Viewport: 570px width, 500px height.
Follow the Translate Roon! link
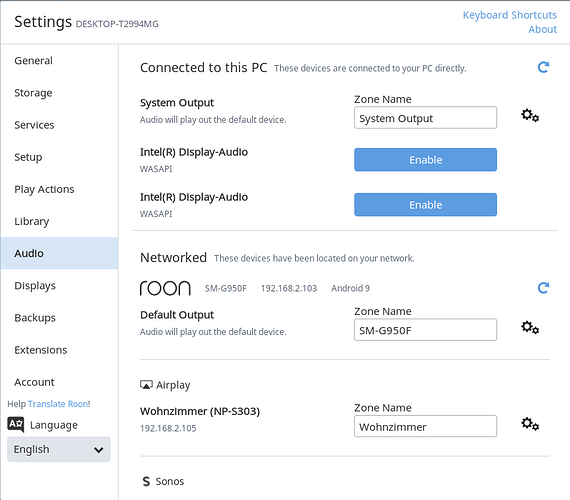click(59, 404)
